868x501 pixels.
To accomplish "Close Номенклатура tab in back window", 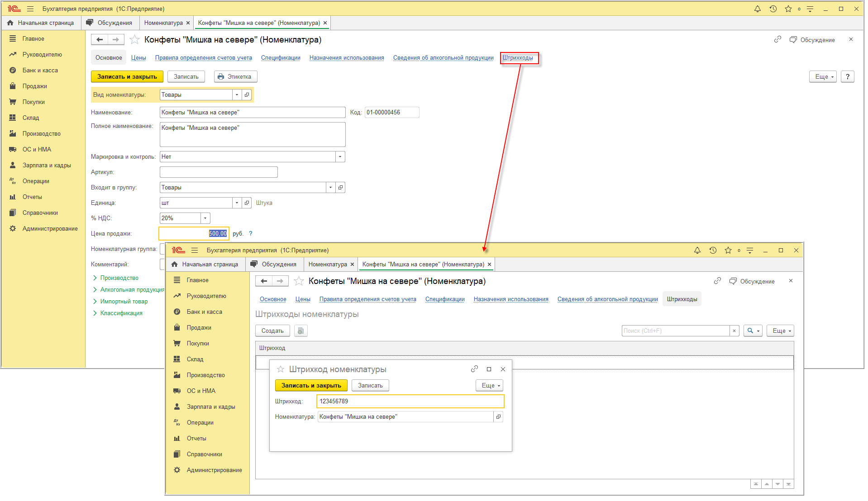I will click(188, 23).
